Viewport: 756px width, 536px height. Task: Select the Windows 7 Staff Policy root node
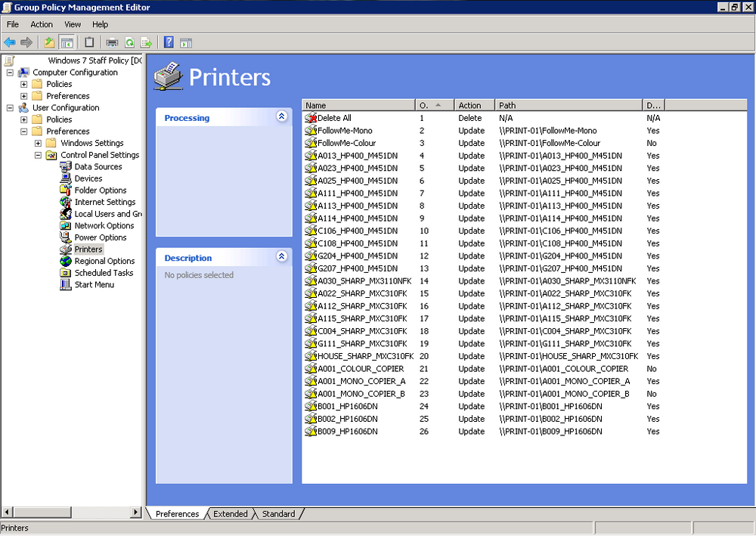pos(95,60)
